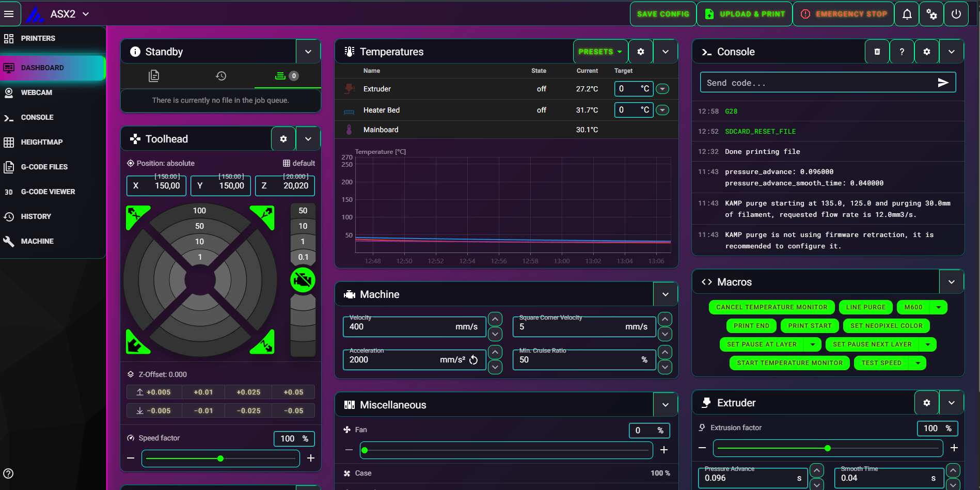The width and height of the screenshot is (980, 490).
Task: Open the console help question mark
Action: point(902,51)
